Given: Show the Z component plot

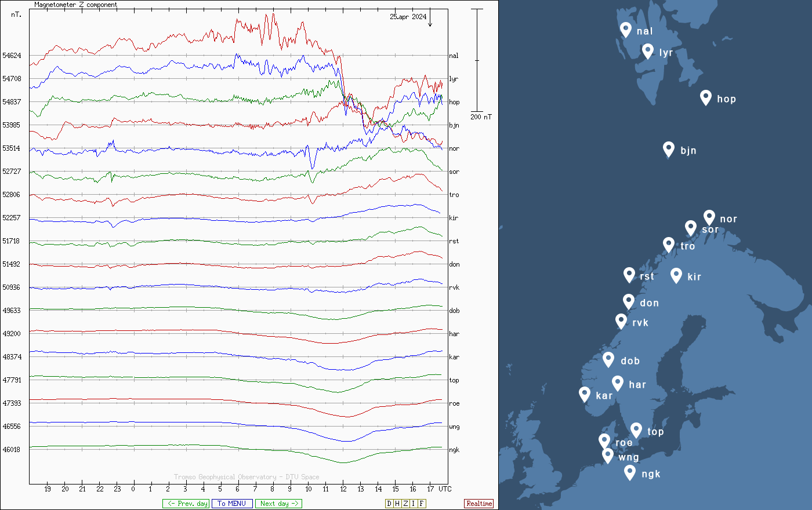Looking at the screenshot, I should (x=405, y=504).
